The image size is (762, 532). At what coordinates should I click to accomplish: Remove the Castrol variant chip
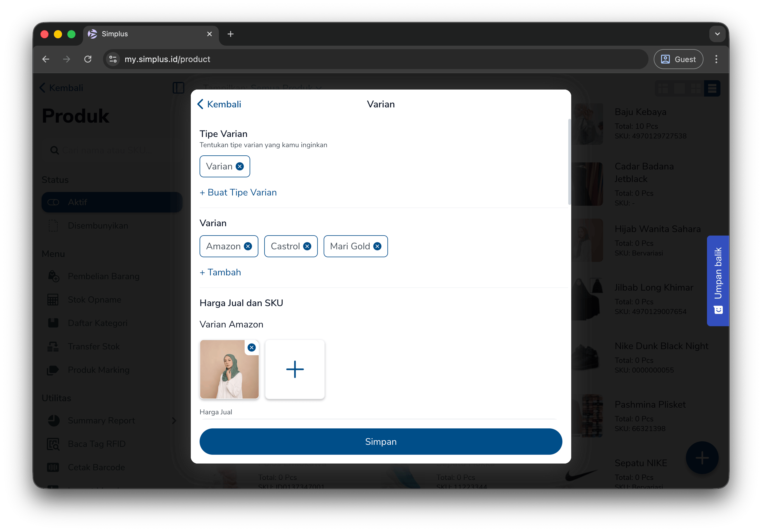coord(307,246)
